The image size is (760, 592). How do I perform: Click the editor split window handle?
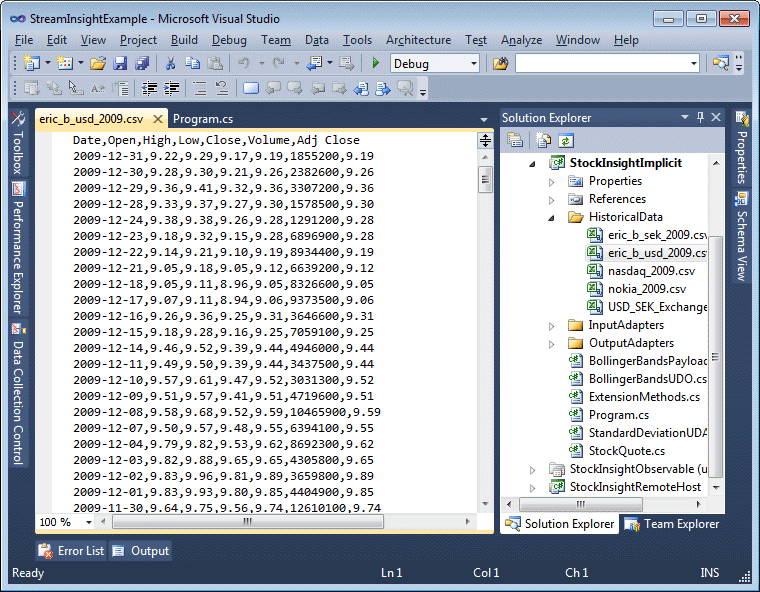485,141
